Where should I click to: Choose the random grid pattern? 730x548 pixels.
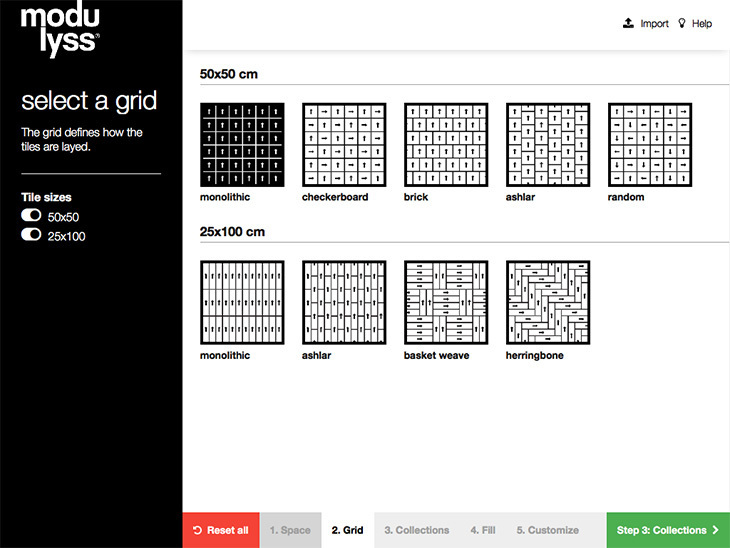click(x=650, y=145)
